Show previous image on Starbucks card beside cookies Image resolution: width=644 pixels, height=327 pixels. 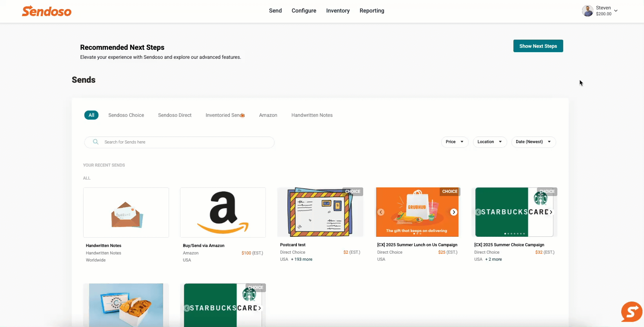pyautogui.click(x=187, y=308)
